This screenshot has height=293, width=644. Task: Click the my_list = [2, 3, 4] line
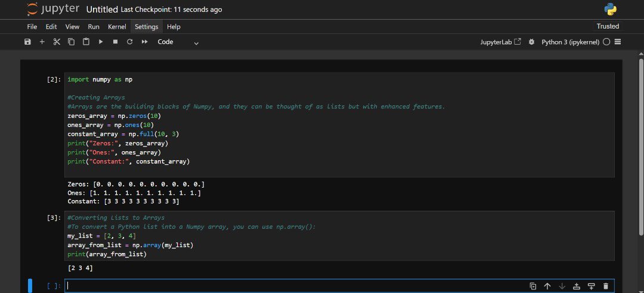(x=101, y=236)
